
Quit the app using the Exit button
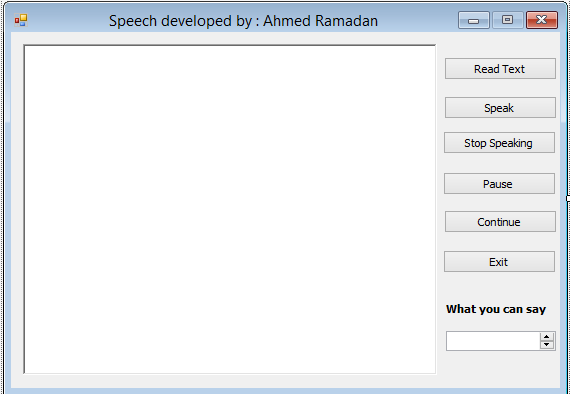499,262
